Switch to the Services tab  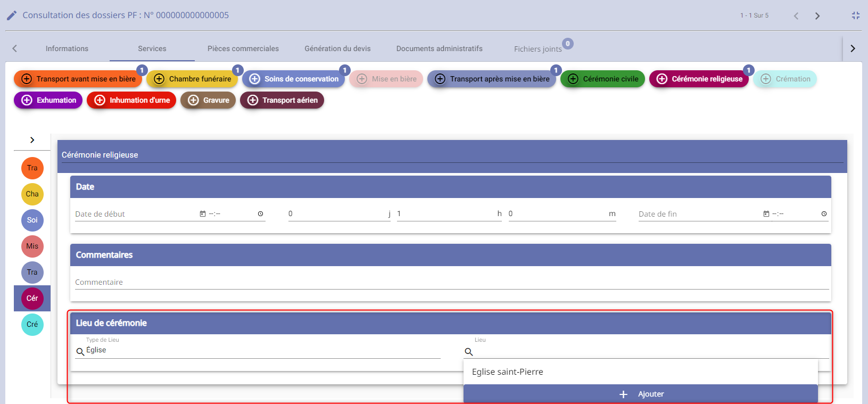pos(152,48)
